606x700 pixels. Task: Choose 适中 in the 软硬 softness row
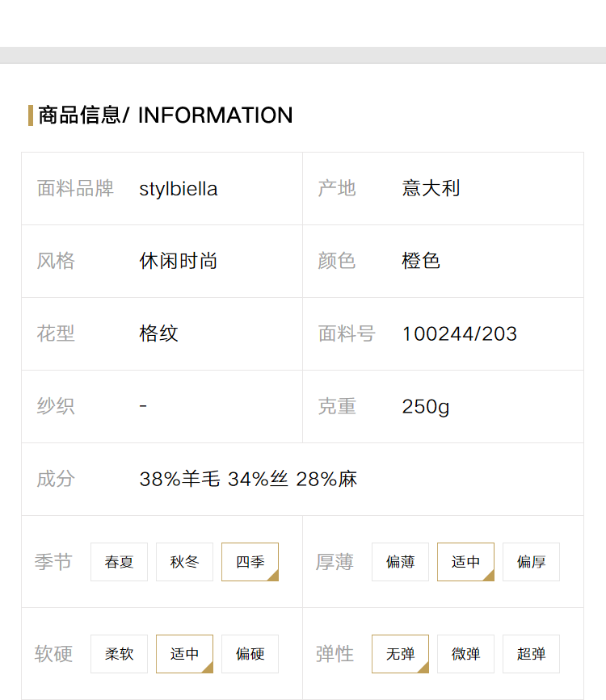click(184, 653)
